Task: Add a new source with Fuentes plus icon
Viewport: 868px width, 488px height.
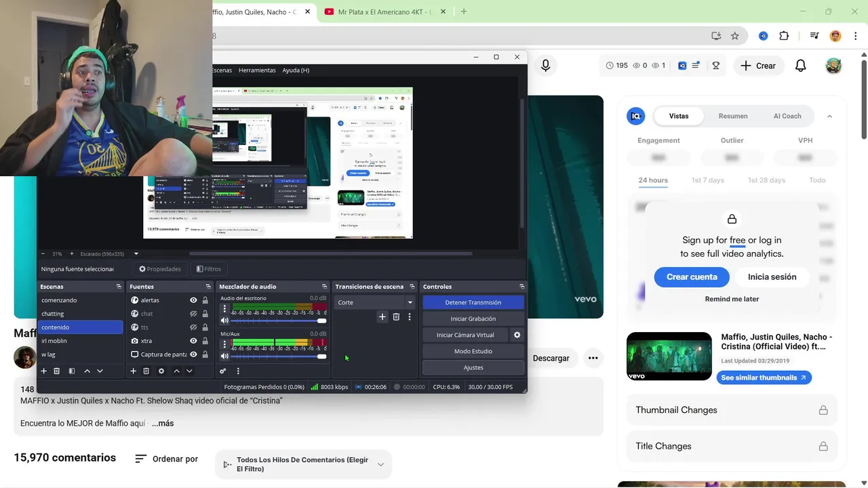Action: pyautogui.click(x=134, y=371)
